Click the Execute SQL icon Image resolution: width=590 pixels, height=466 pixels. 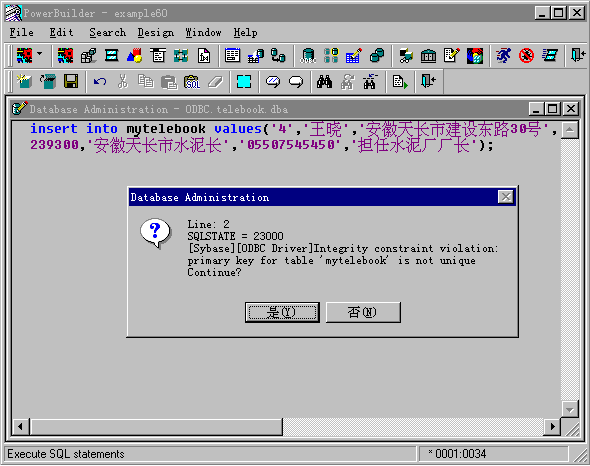coord(400,81)
